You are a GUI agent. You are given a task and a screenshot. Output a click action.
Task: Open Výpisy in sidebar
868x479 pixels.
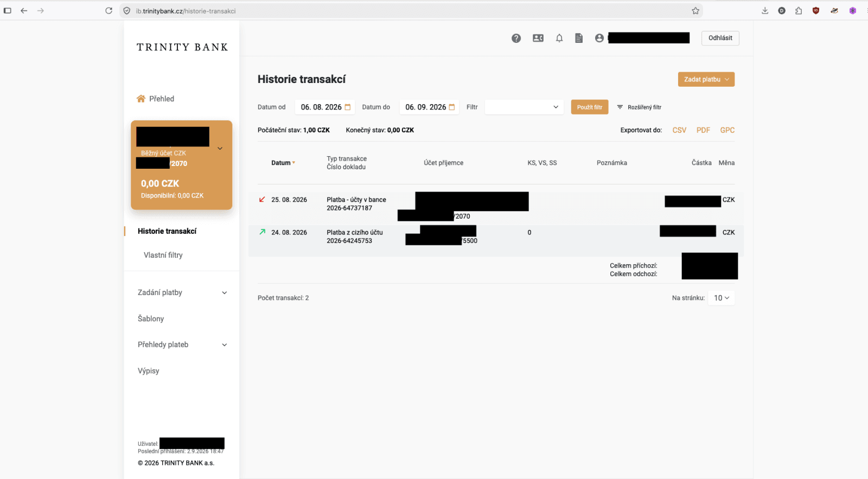pyautogui.click(x=149, y=371)
